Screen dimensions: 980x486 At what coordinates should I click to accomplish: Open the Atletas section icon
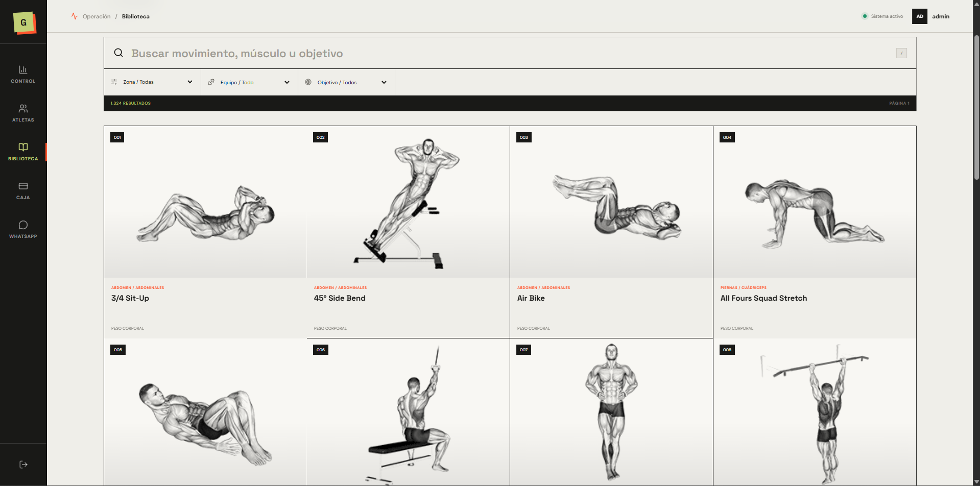pyautogui.click(x=23, y=108)
